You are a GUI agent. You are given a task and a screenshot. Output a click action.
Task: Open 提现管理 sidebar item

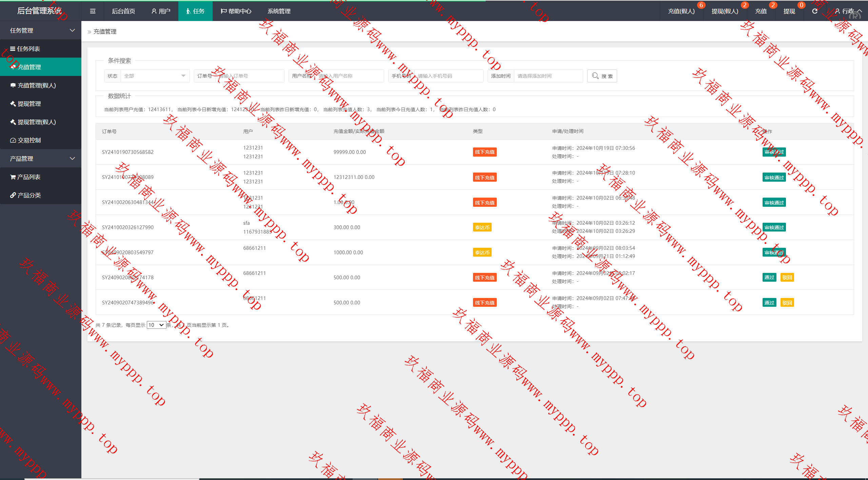click(29, 104)
